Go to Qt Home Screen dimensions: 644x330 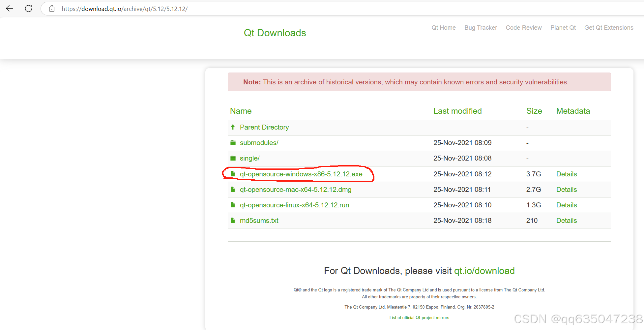pos(444,28)
